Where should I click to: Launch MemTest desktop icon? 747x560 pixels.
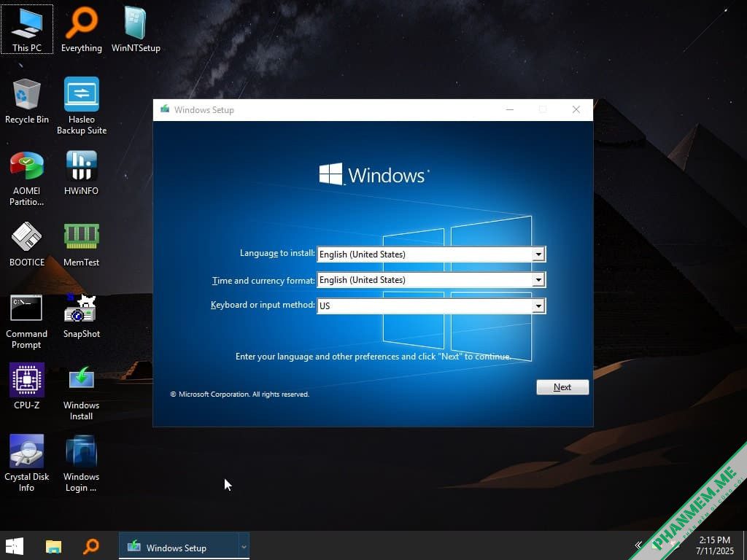click(82, 244)
